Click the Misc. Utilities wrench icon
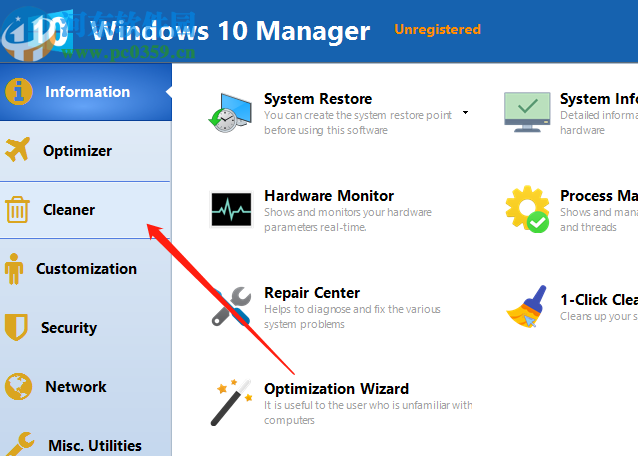The height and width of the screenshot is (456, 638). click(x=20, y=444)
